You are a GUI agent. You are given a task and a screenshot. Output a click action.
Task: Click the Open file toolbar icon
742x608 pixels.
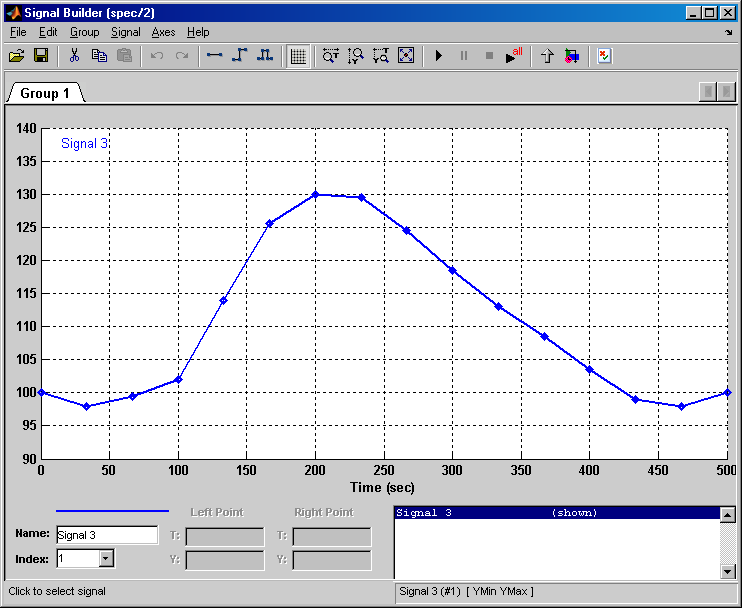[16, 56]
